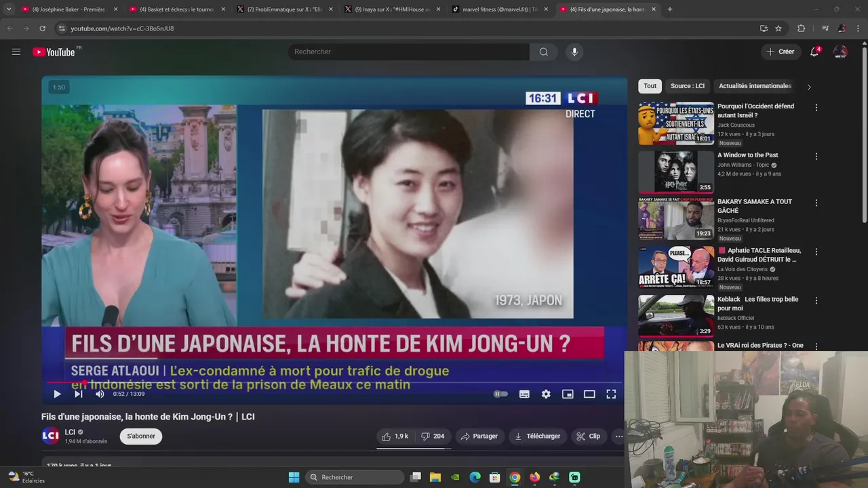This screenshot has width=868, height=488.
Task: Open title Keblack Les filles trop belle
Action: click(757, 304)
